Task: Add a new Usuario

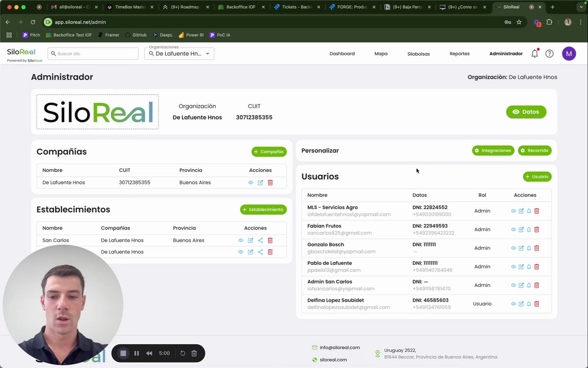Action: coord(537,177)
